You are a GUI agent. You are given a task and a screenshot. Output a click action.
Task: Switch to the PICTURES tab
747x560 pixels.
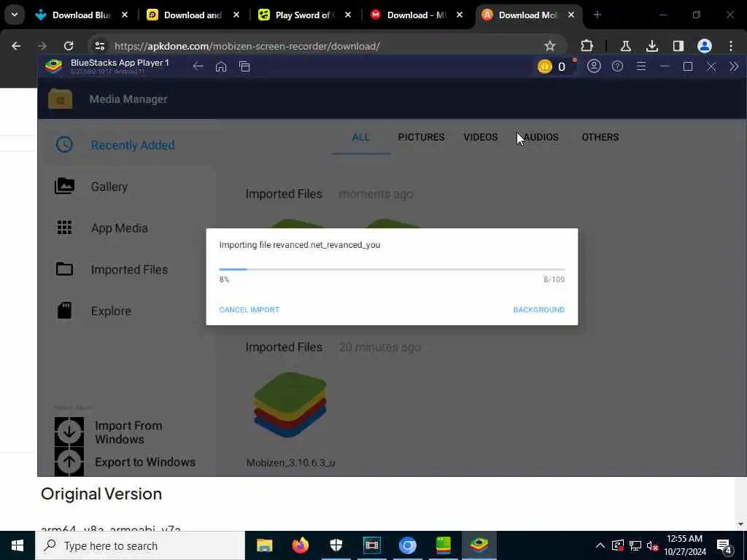pos(421,137)
